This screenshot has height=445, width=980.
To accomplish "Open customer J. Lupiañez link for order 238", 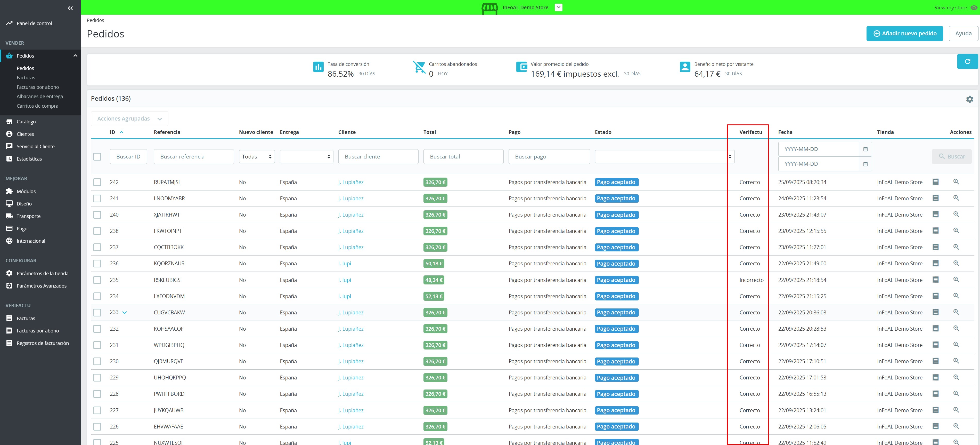I will click(x=350, y=231).
